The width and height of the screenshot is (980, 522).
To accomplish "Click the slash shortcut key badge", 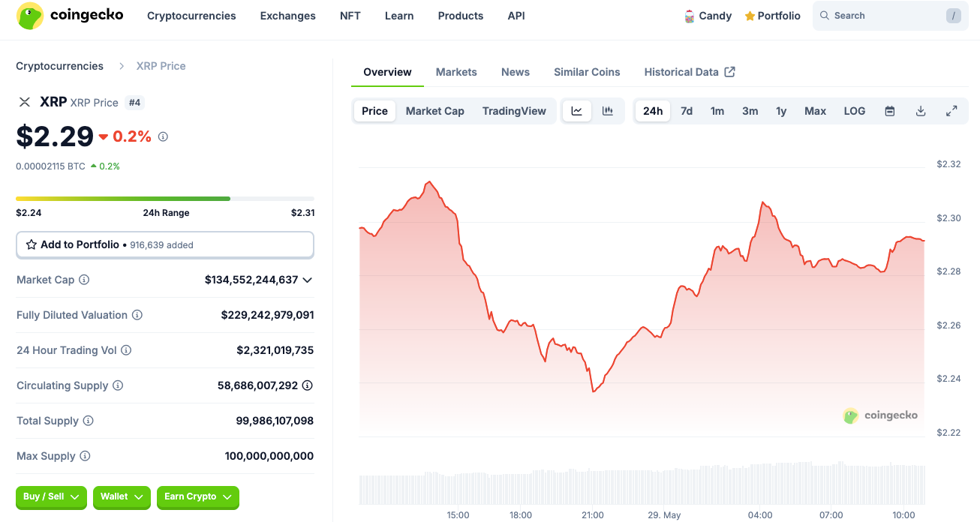I will [x=954, y=16].
